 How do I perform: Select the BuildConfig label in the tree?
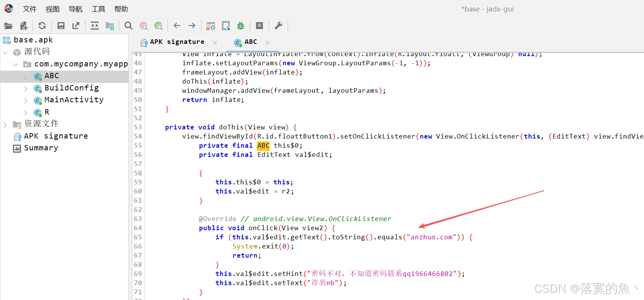(x=72, y=88)
